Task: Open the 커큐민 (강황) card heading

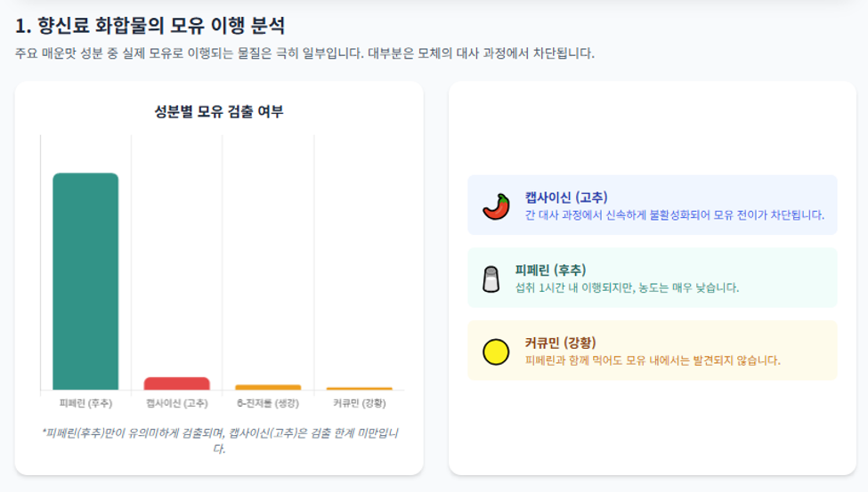Action: pyautogui.click(x=560, y=343)
